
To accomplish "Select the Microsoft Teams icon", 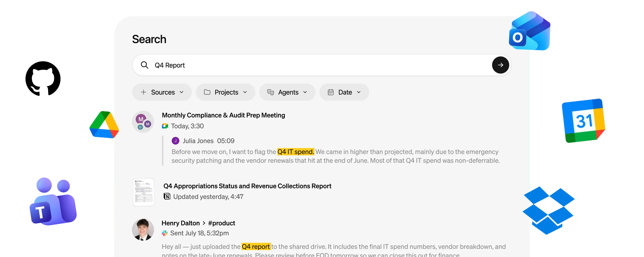I will [53, 201].
